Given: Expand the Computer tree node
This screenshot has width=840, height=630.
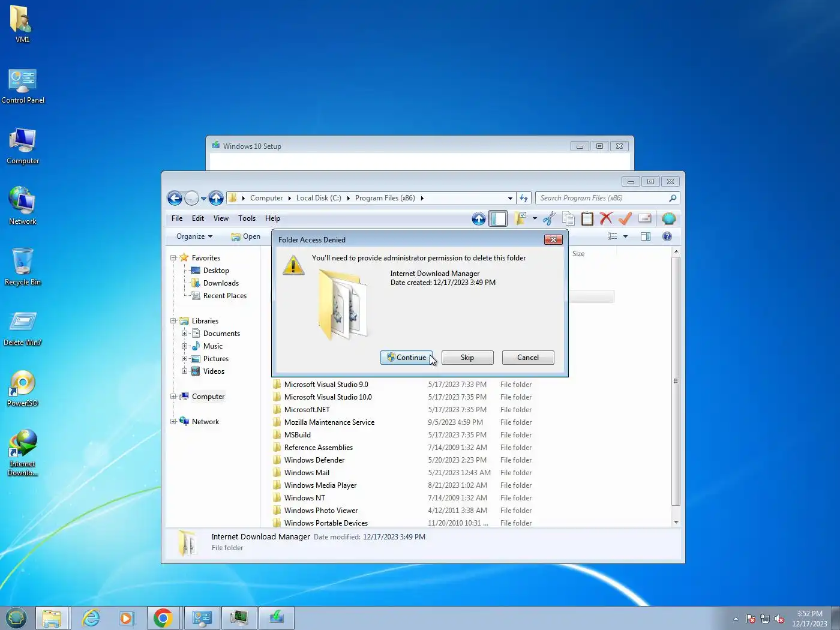Looking at the screenshot, I should point(173,397).
